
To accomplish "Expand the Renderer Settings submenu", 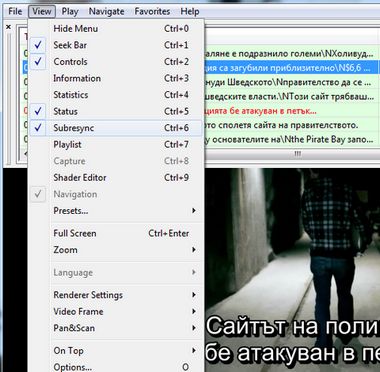I will pos(116,295).
